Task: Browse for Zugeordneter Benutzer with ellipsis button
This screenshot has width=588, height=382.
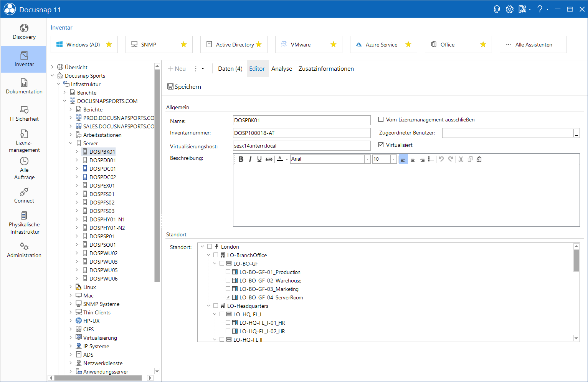Action: [x=576, y=133]
